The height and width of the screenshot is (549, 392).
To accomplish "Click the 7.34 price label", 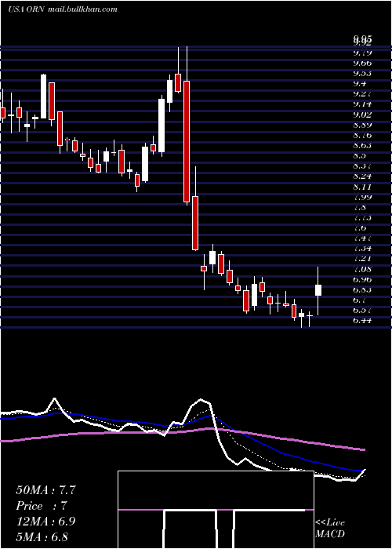I will coord(362,249).
